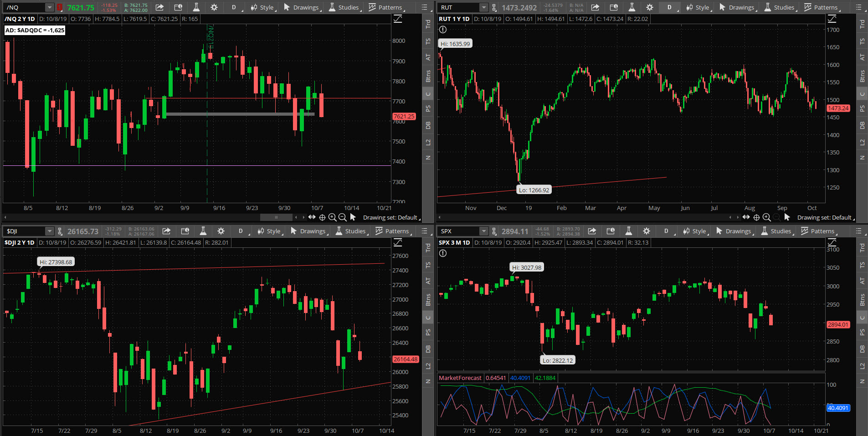
Task: Open chart settings gear in the $DJI chart
Action: (x=221, y=231)
